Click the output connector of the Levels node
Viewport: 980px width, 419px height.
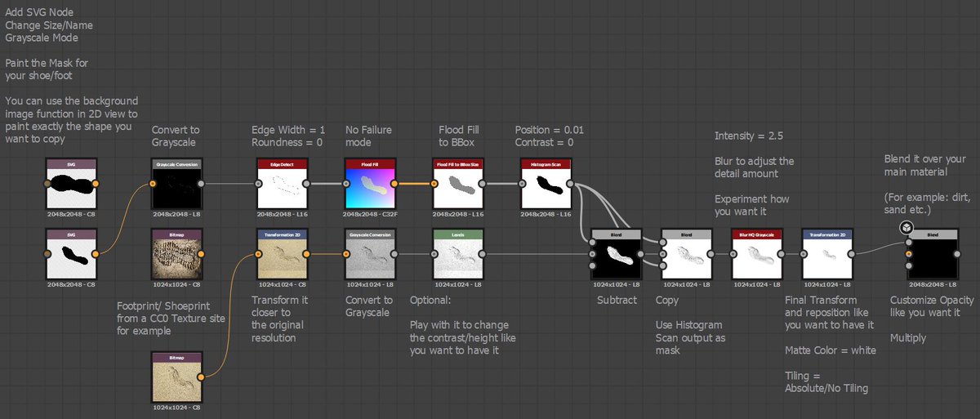tap(483, 254)
